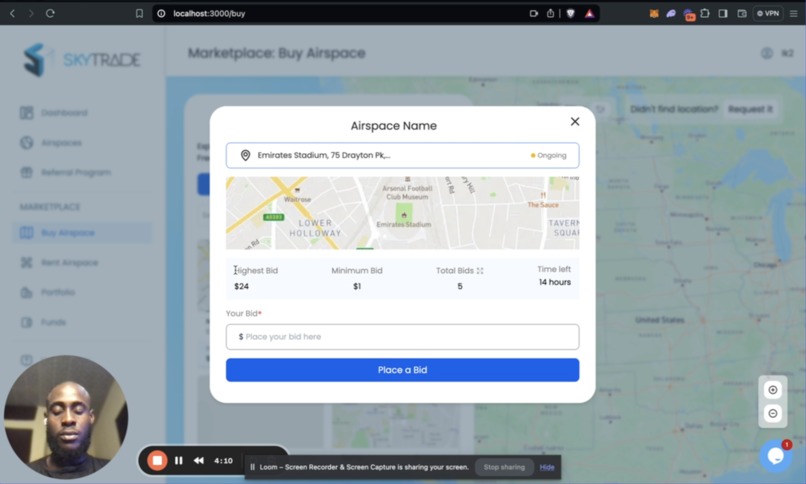Viewport: 806px width, 484px height.
Task: Click the map zoom in button
Action: (x=773, y=390)
